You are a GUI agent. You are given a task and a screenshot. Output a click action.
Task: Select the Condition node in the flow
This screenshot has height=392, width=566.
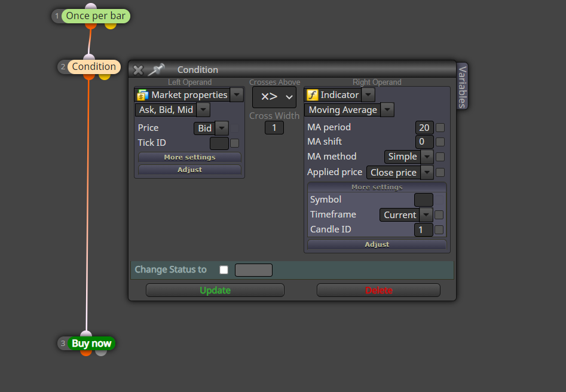(x=94, y=67)
